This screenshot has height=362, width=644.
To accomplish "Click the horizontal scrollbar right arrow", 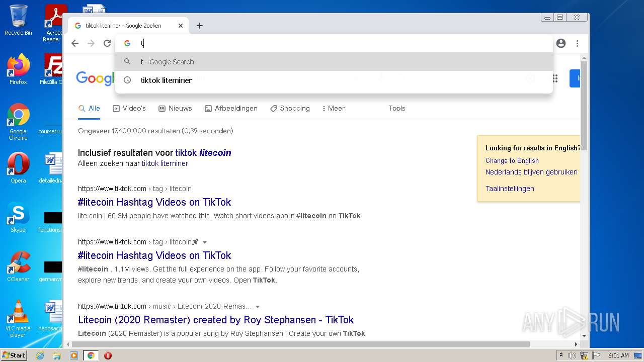I will pyautogui.click(x=576, y=344).
